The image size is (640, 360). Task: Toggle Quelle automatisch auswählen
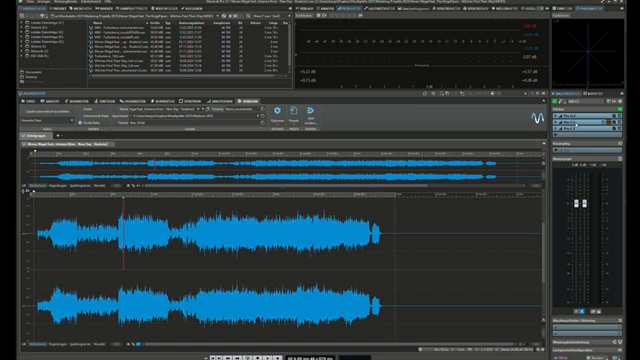coord(47,111)
